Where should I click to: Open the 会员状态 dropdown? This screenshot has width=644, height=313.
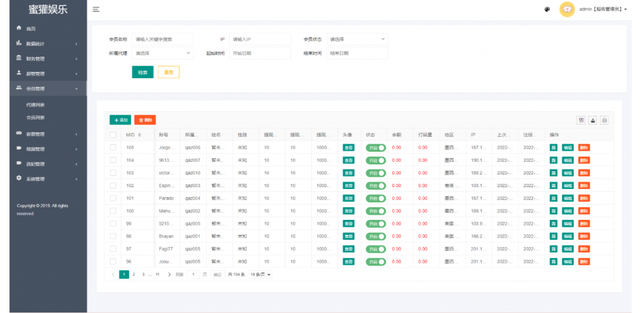coord(357,39)
